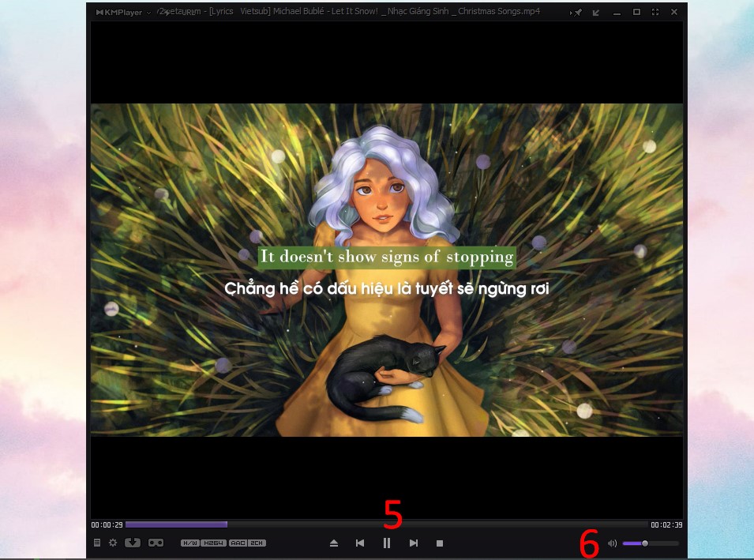Toggle the VR mode goggles icon

click(156, 543)
